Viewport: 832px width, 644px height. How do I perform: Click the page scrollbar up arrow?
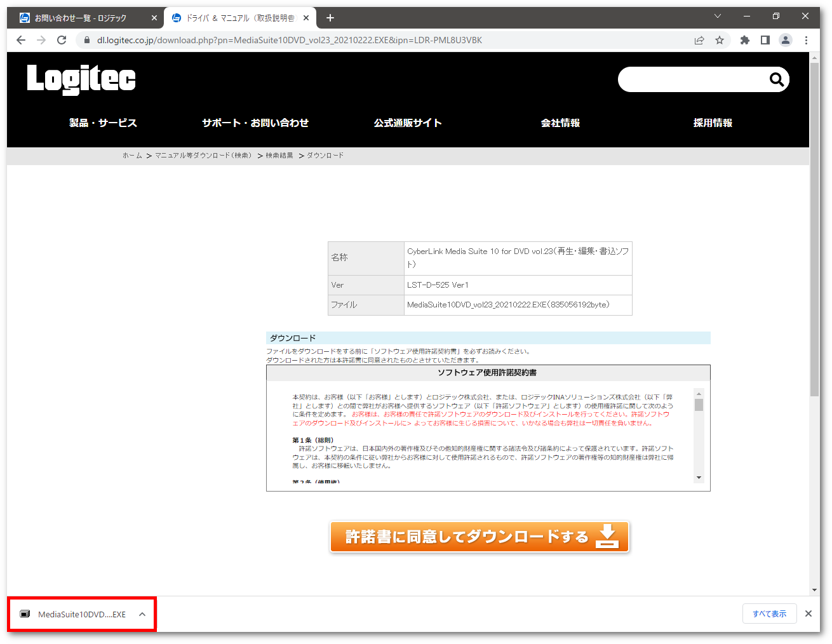pos(814,57)
